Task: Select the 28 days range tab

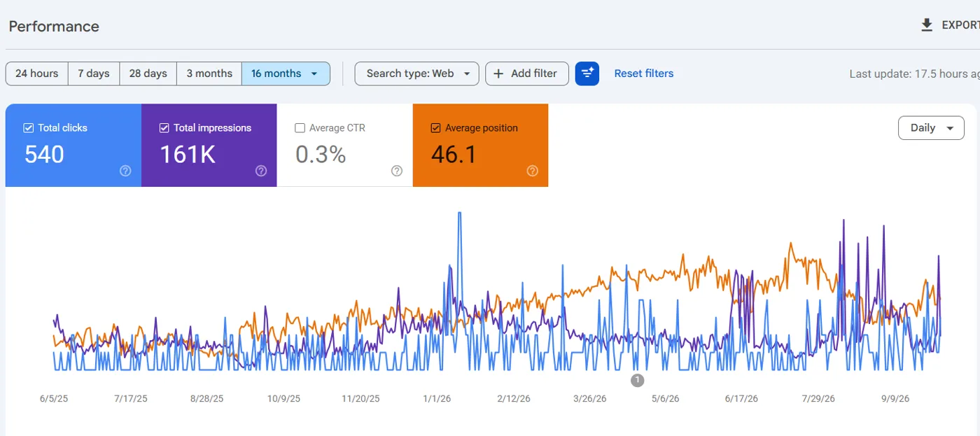Action: [148, 73]
